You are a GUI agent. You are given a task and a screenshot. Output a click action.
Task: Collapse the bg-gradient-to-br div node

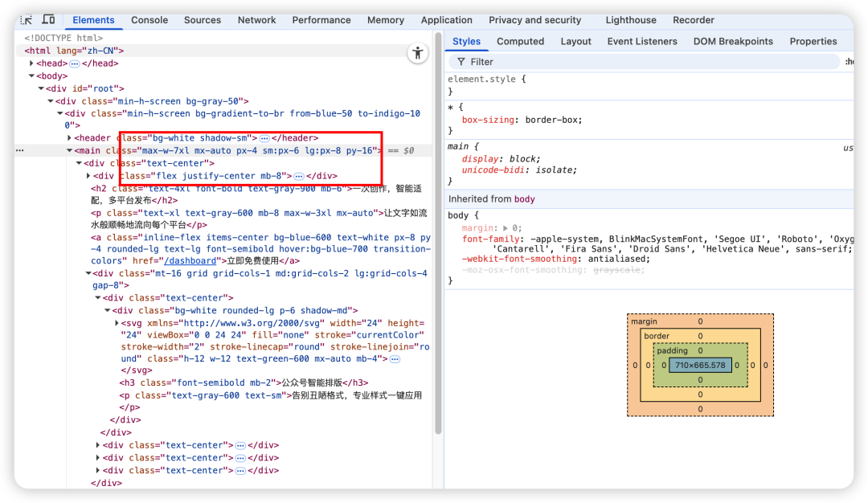pyautogui.click(x=59, y=113)
